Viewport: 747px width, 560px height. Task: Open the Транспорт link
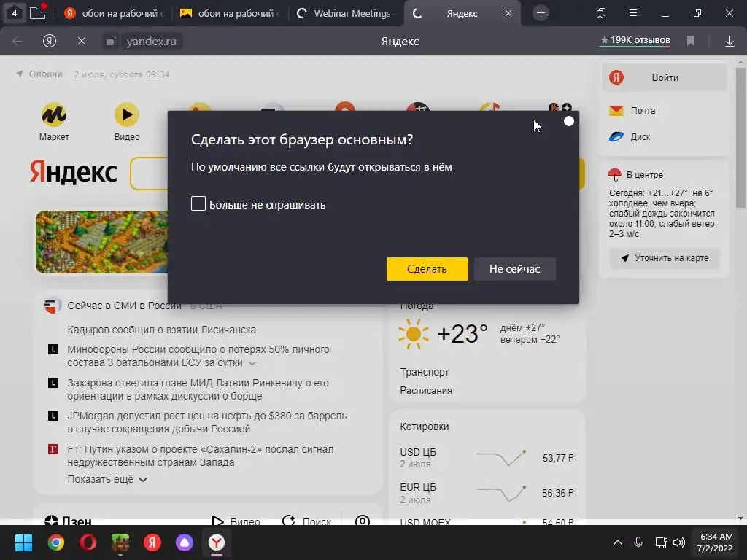click(425, 372)
